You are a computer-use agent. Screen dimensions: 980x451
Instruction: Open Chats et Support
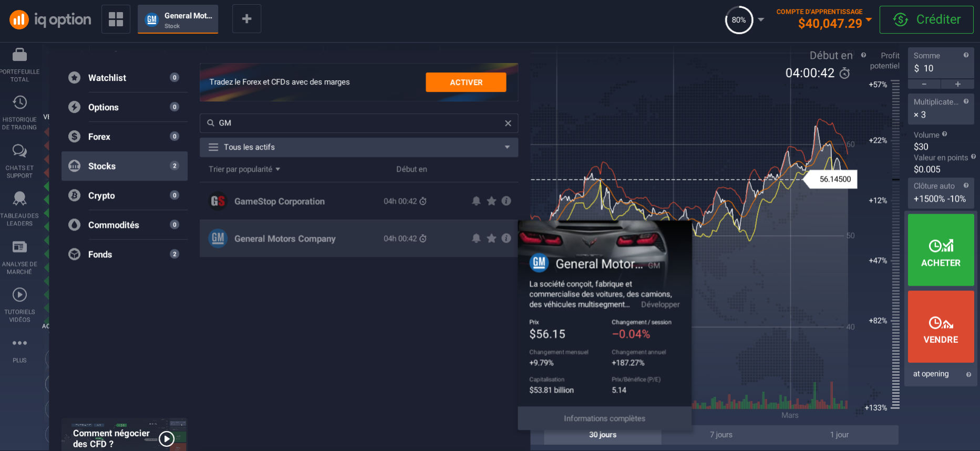pyautogui.click(x=20, y=161)
